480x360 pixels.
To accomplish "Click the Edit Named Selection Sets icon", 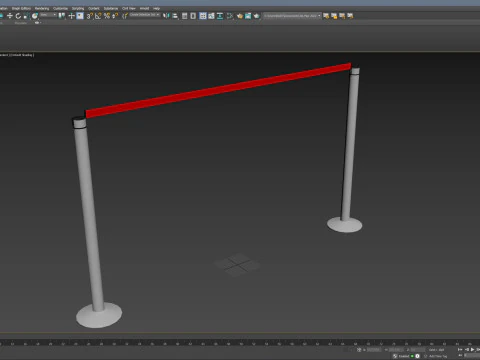I will (125, 16).
